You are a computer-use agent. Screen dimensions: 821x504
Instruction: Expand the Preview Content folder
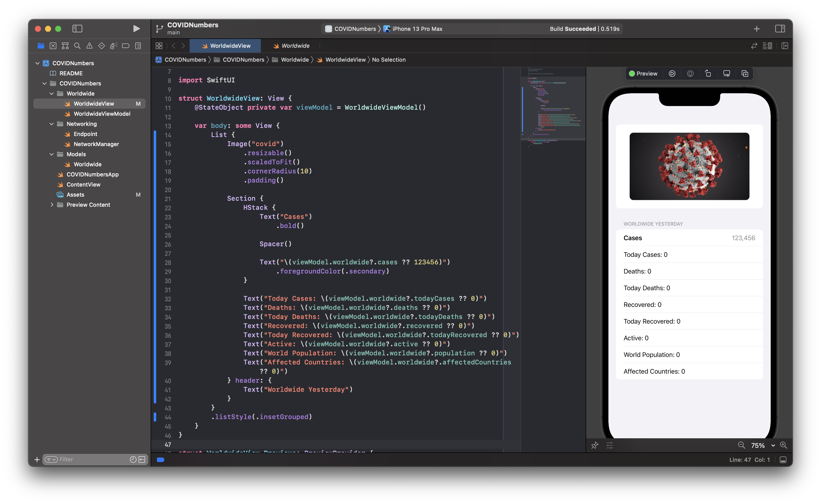(x=52, y=205)
